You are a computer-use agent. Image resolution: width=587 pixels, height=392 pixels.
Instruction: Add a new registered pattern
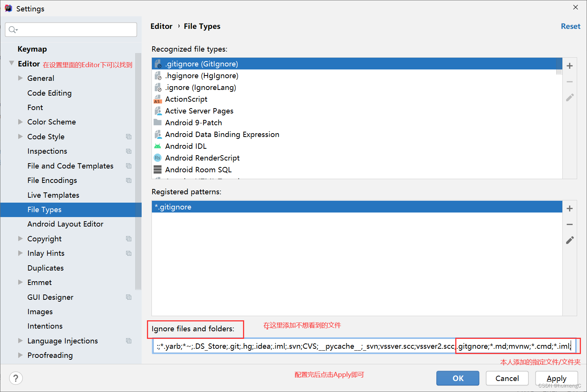(570, 208)
